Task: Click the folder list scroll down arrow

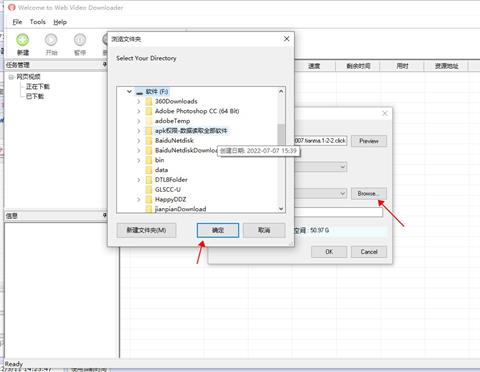Action: click(281, 209)
